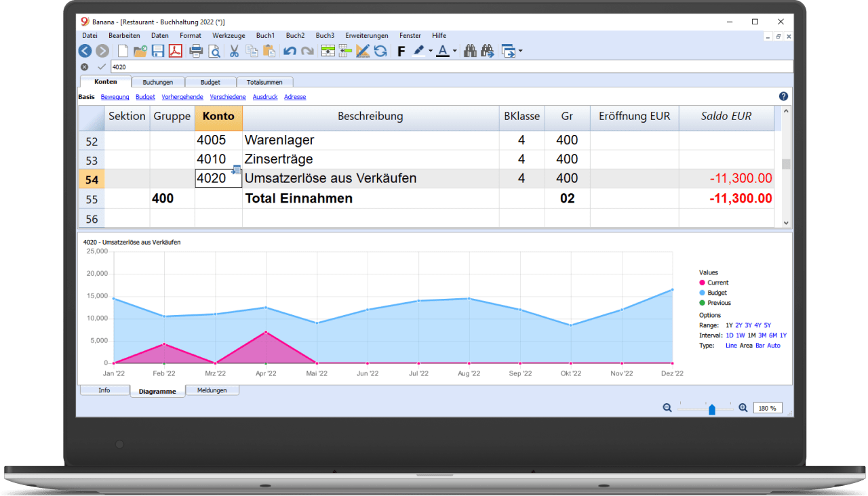868x496 pixels.
Task: Open a file using the folder icon
Action: pyautogui.click(x=140, y=51)
